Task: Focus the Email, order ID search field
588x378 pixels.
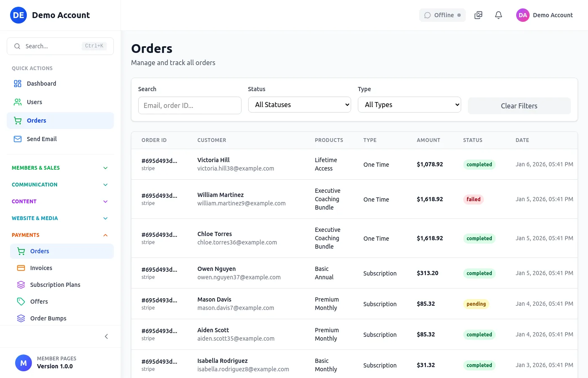Action: [x=190, y=105]
